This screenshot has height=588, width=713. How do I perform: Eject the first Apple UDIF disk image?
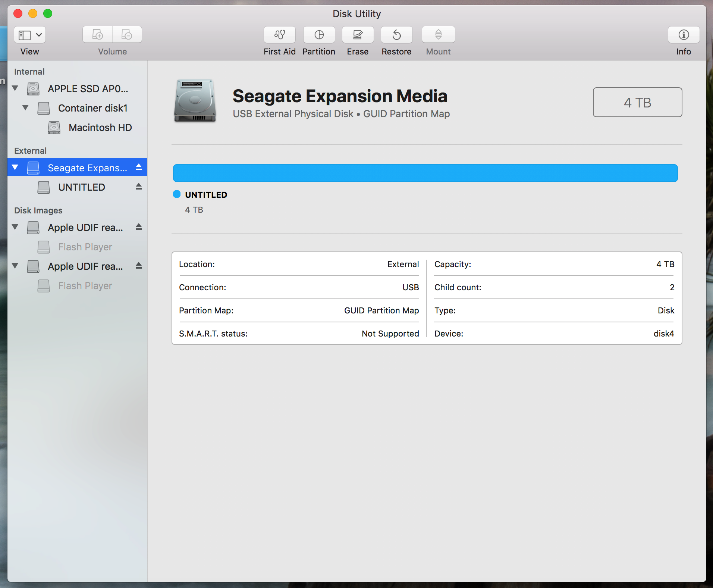click(x=139, y=227)
